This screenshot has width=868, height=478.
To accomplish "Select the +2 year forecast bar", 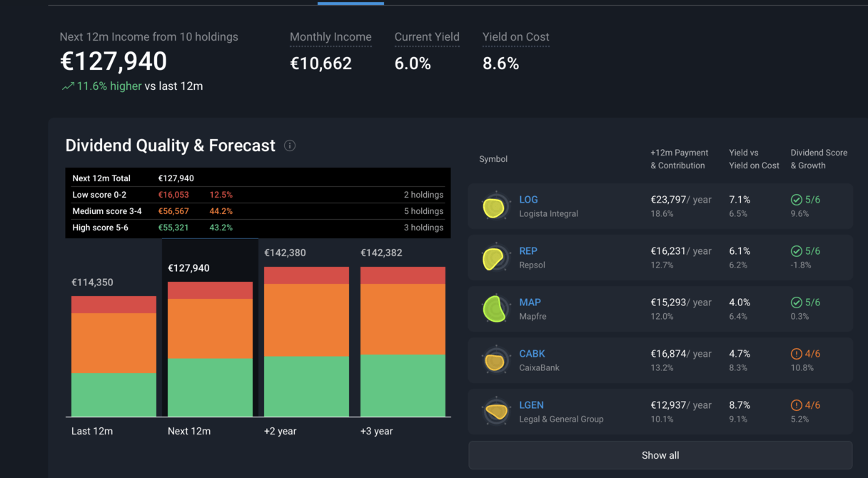I will (306, 342).
